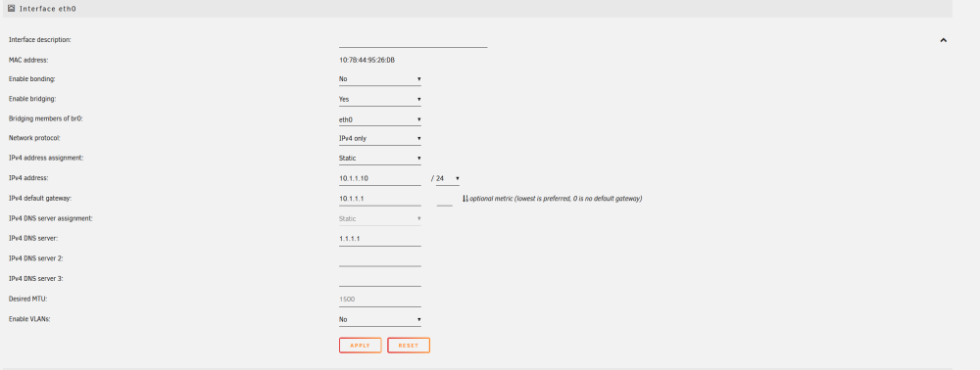Viewport: 980px width, 370px height.
Task: Click the Apply button
Action: (x=360, y=346)
